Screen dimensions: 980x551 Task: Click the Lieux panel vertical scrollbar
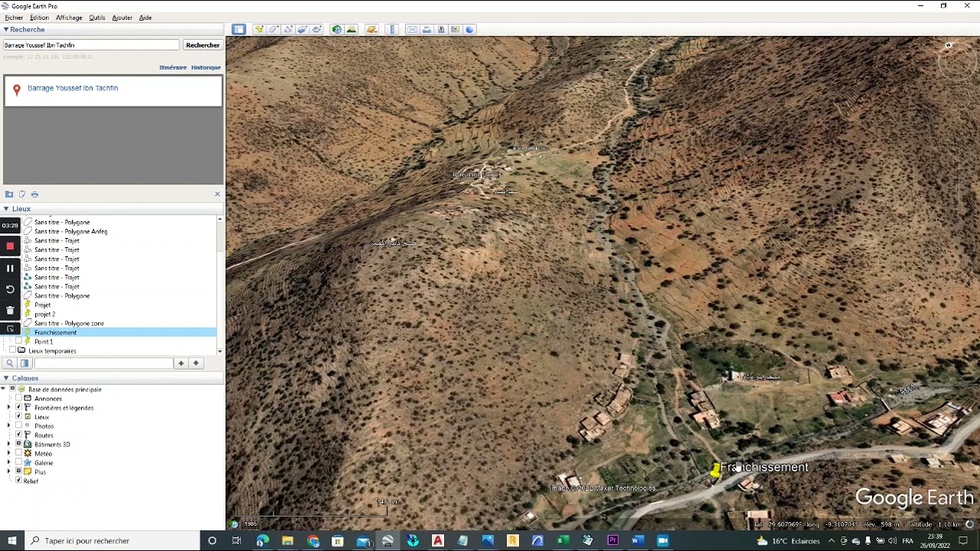tap(220, 285)
